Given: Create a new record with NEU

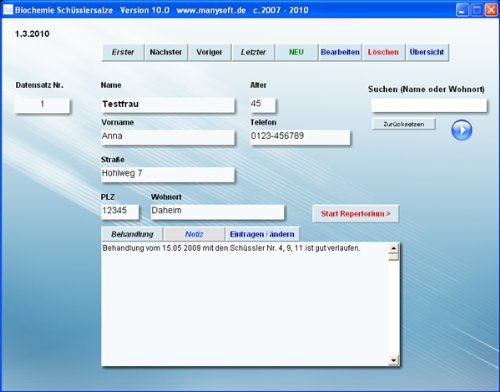Looking at the screenshot, I should click(296, 52).
